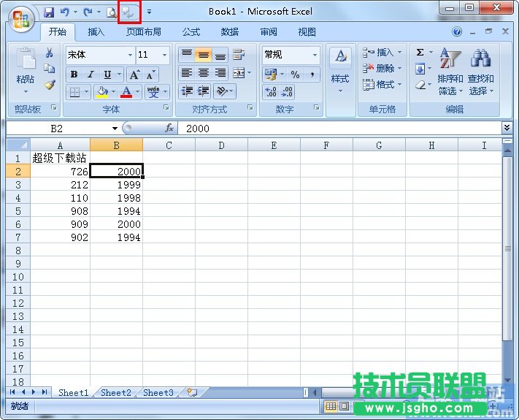Click the Format Painter brush icon
Screen dimensions: 519x420
click(x=50, y=85)
